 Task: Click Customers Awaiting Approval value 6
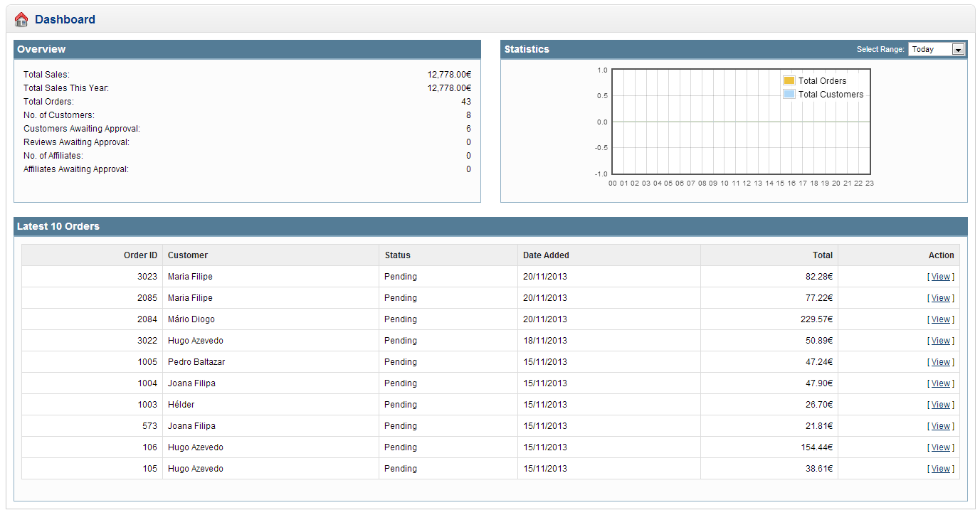(468, 129)
